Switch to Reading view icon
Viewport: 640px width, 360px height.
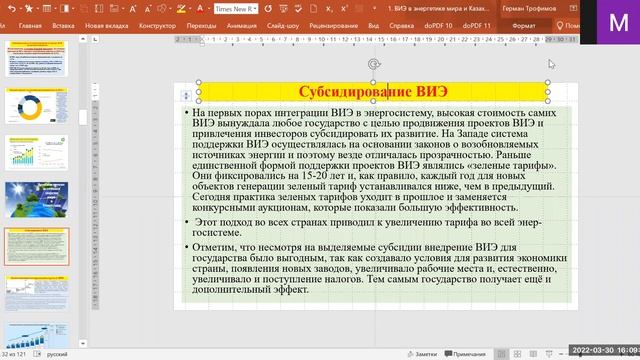pos(533,354)
